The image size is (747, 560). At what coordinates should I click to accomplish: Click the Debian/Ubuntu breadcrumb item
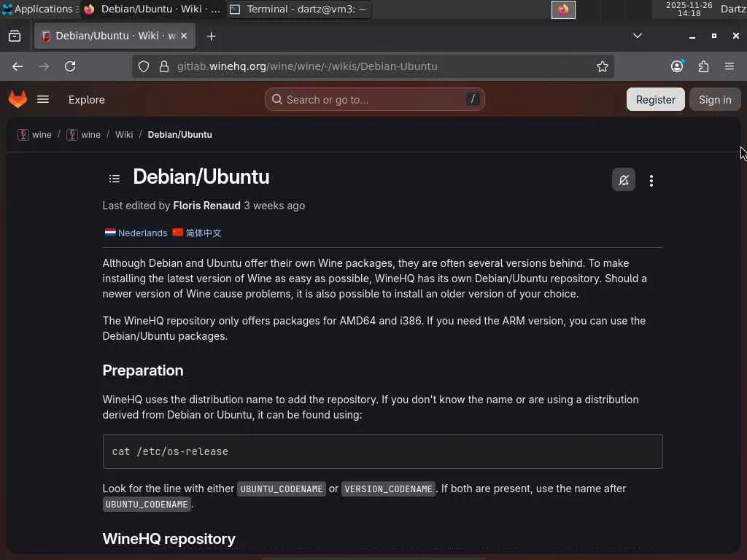coord(179,135)
